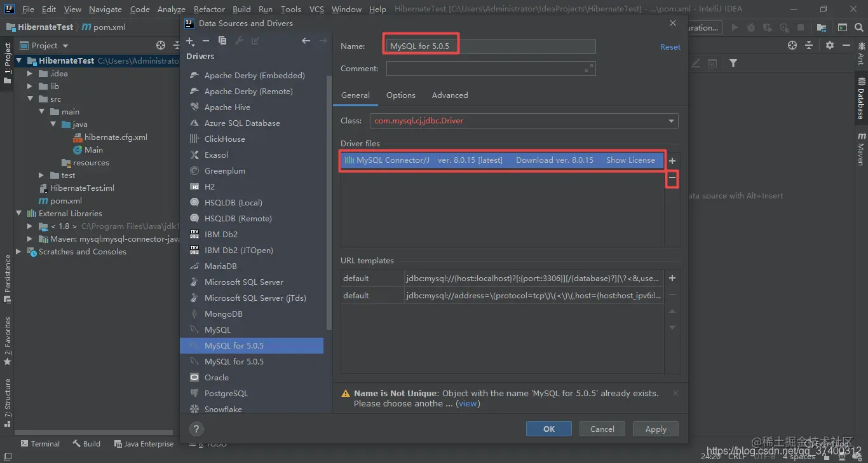Click the Reset link
The width and height of the screenshot is (868, 463).
(x=670, y=47)
